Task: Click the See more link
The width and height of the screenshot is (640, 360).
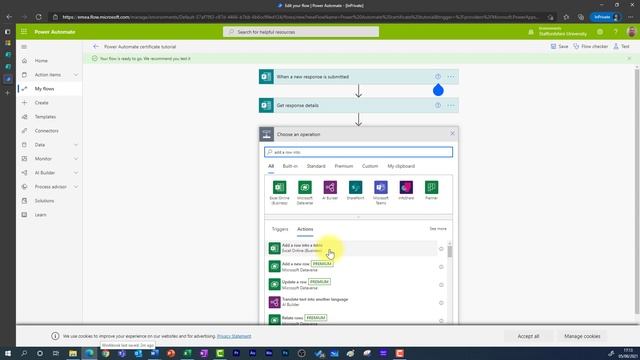Action: pyautogui.click(x=438, y=229)
